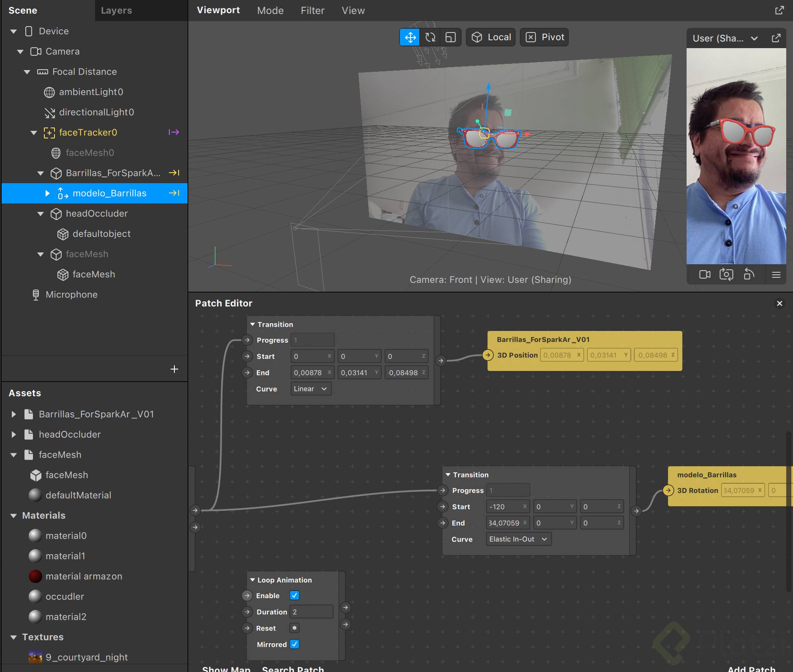Viewport: 793px width, 672px height.
Task: Toggle Local coordinate space button
Action: click(x=491, y=37)
